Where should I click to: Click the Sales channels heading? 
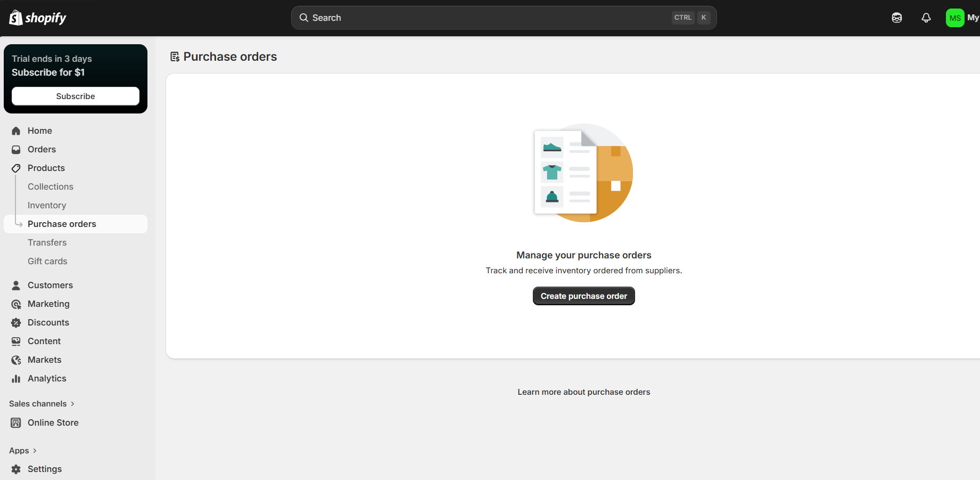tap(38, 404)
